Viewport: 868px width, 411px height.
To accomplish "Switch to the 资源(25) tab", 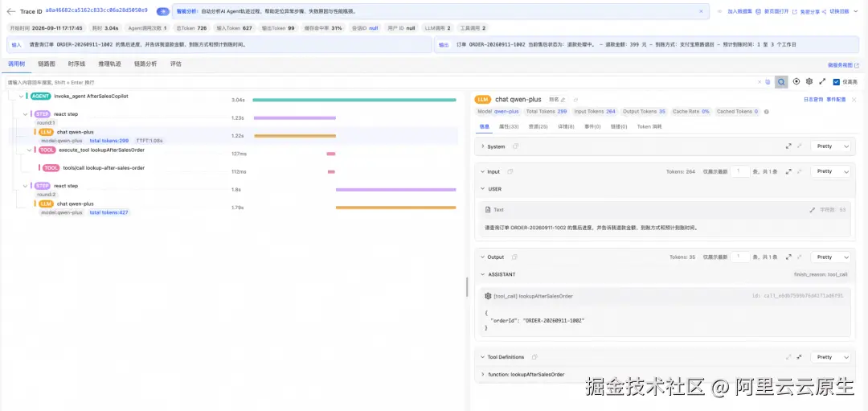I will (537, 126).
